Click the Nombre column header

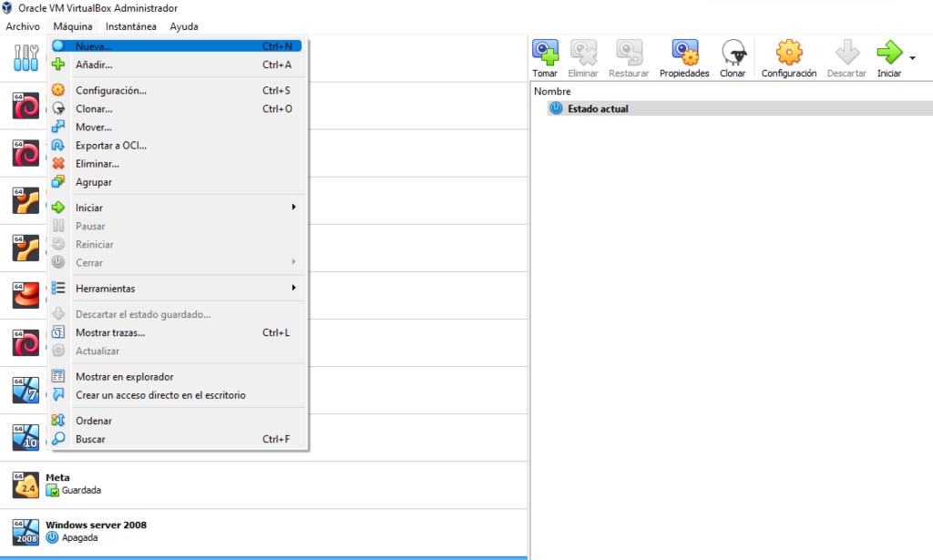(x=552, y=92)
